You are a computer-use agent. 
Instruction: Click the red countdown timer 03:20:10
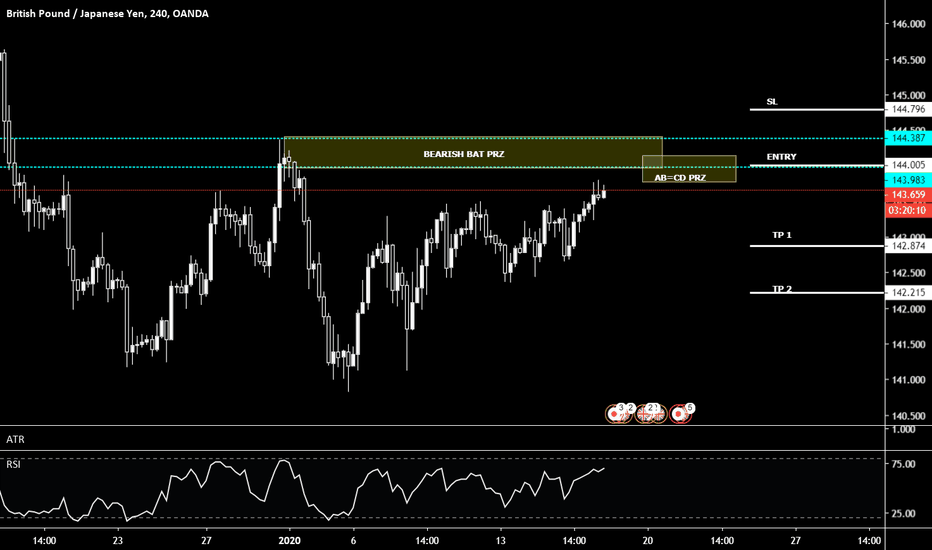(x=908, y=211)
